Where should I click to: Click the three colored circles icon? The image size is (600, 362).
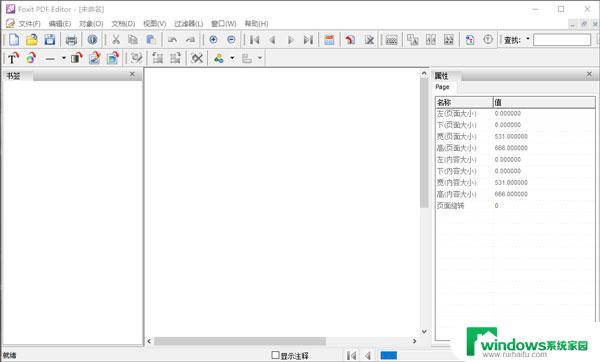[218, 58]
